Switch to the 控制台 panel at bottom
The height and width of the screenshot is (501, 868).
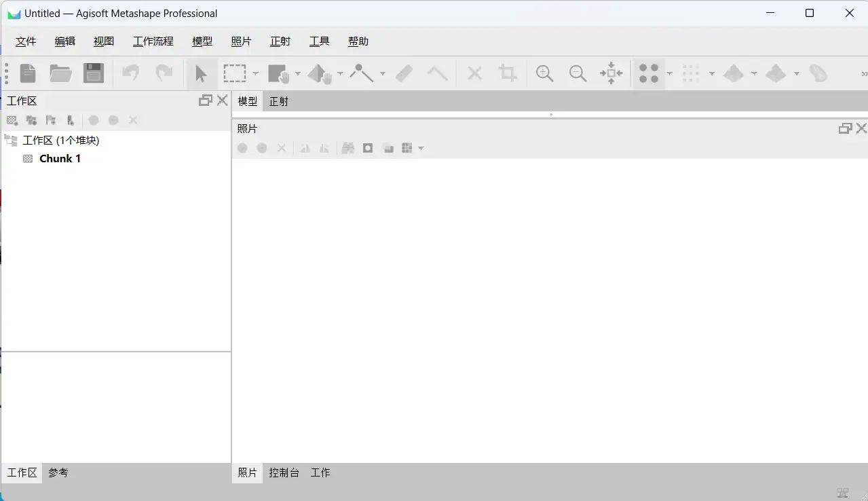(284, 472)
